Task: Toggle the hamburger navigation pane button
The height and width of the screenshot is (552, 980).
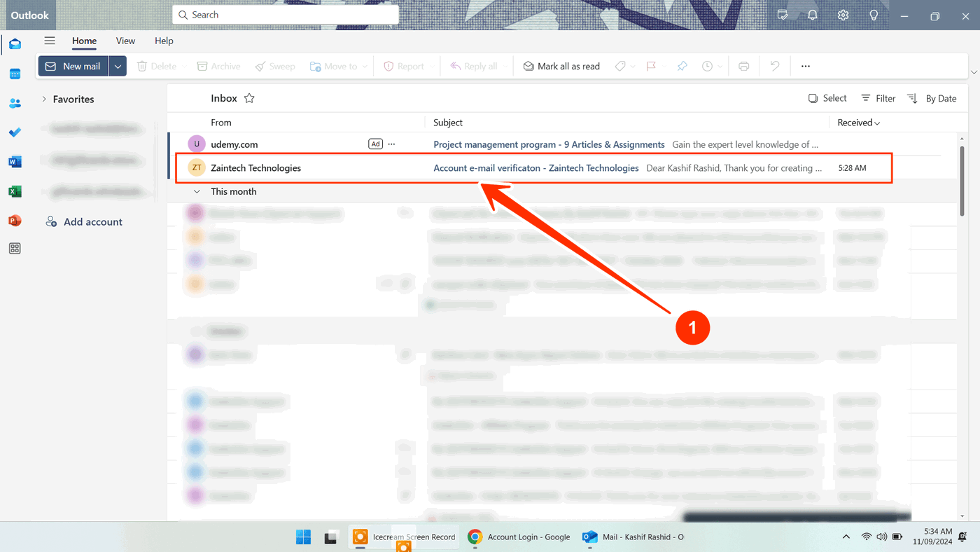Action: [x=50, y=41]
